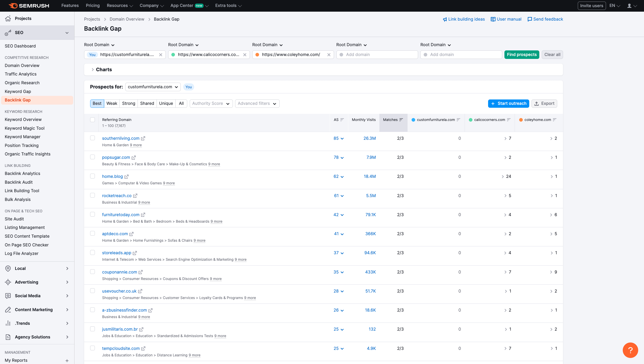Open popsugar.com external link icon

pyautogui.click(x=134, y=157)
